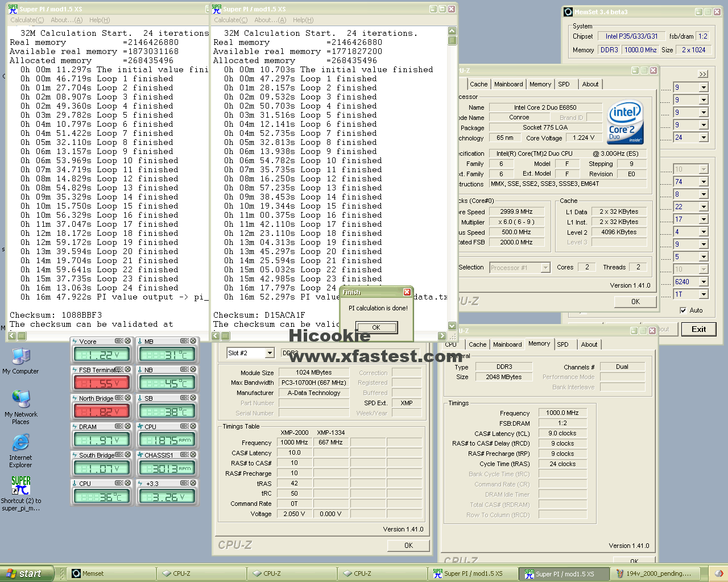
Task: Expand MemSet with the >> button
Action: (703, 74)
